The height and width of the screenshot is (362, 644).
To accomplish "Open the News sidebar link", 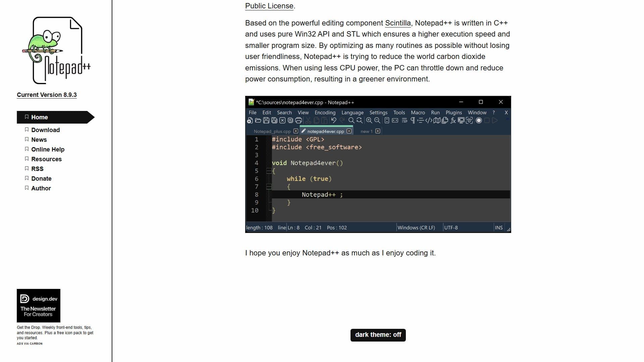I will tap(39, 140).
